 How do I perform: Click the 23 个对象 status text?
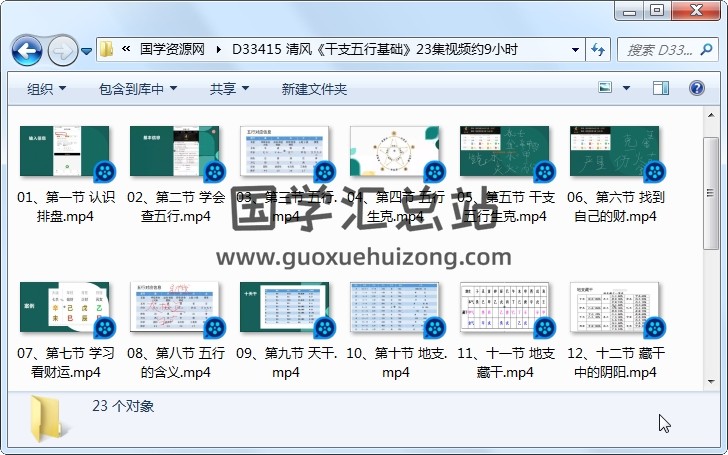(123, 406)
